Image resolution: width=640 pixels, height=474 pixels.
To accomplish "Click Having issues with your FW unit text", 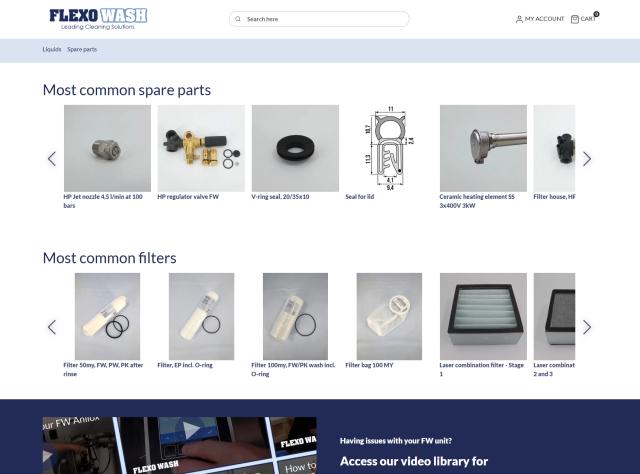I will click(x=396, y=441).
